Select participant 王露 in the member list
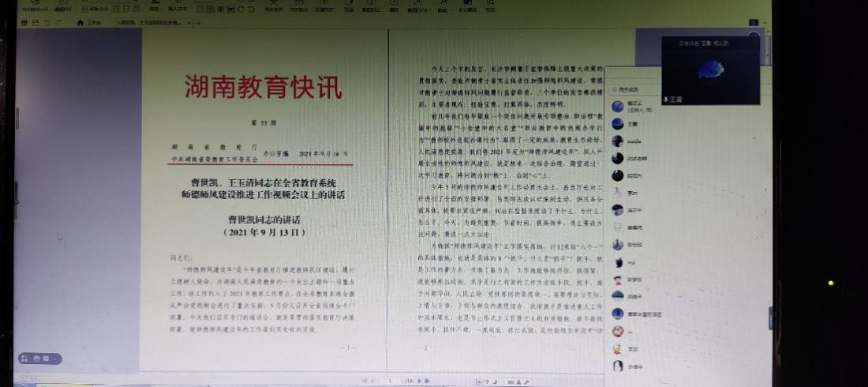868x387 pixels. [631, 123]
